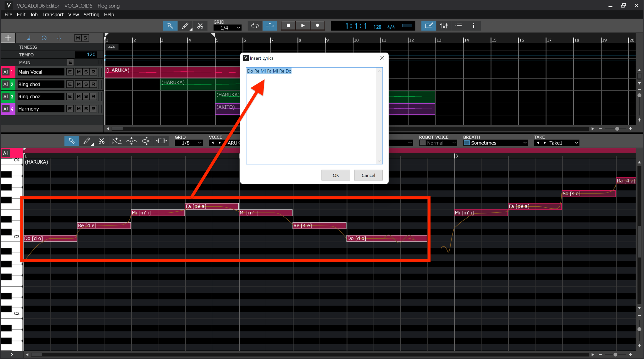Open the BREATH Sometimes dropdown
This screenshot has width=644, height=359.
click(x=495, y=143)
